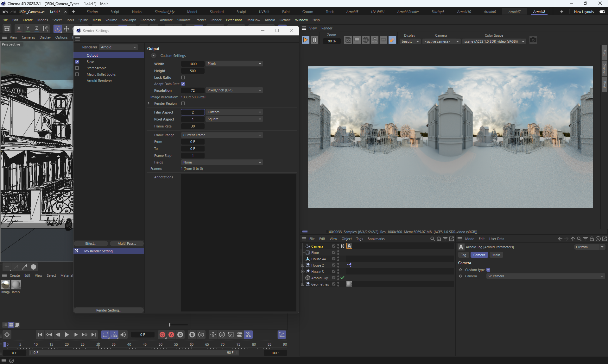Viewport: 608px width, 364px height.
Task: Click the record active objects keyframe button
Action: click(162, 335)
